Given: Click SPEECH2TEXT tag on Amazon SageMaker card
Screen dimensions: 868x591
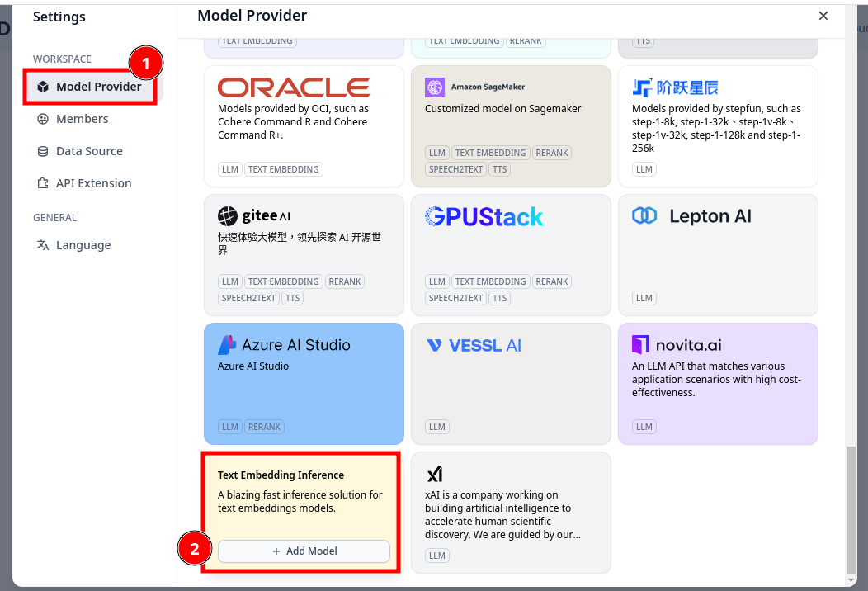Looking at the screenshot, I should coord(455,169).
